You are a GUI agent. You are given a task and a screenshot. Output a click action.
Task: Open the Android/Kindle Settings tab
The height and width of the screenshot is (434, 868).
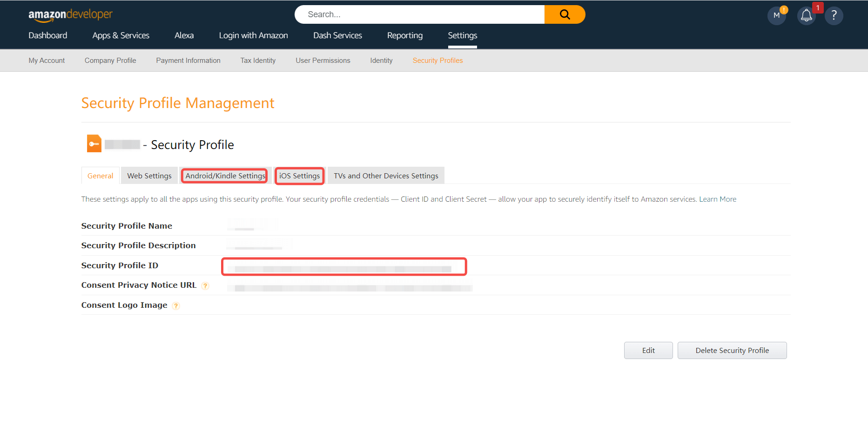[225, 176]
